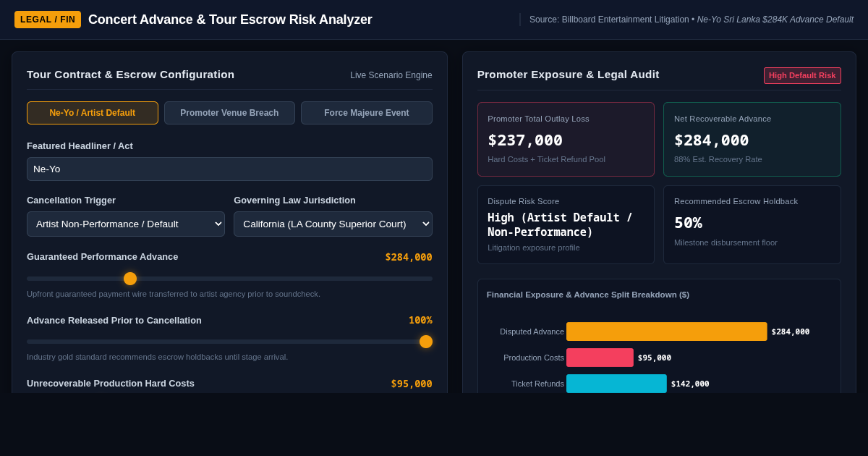Focus the Featured Headliner / Act field

click(x=229, y=169)
